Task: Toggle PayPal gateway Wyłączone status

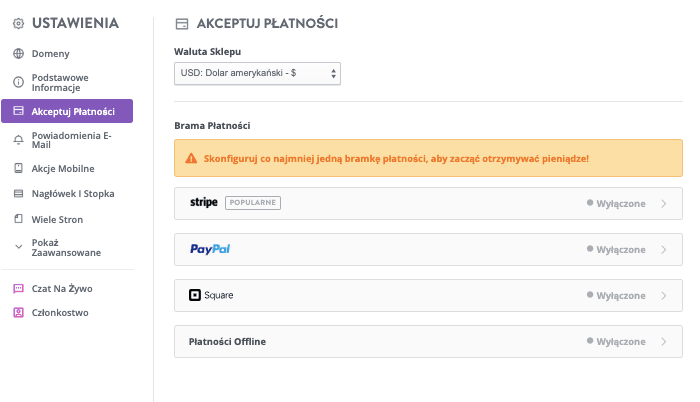Action: coord(616,249)
